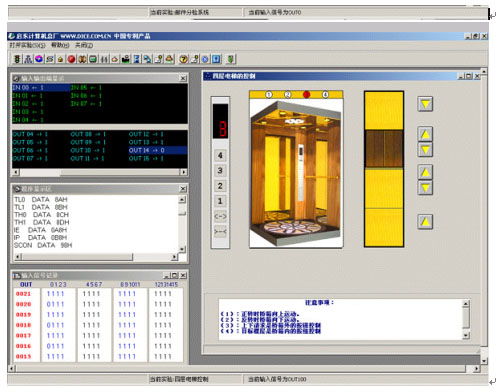Click the I/O panel horizontal scrollbar
This screenshot has height=392, width=498.
click(x=100, y=172)
